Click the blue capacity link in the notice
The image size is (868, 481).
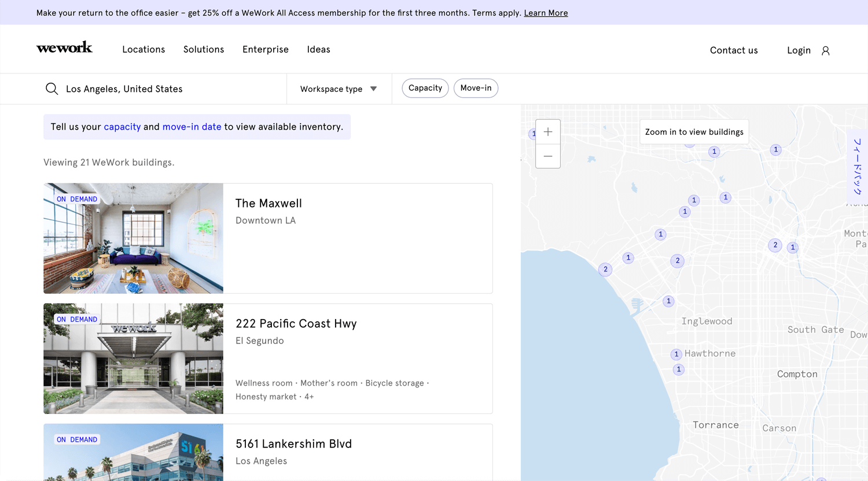122,127
